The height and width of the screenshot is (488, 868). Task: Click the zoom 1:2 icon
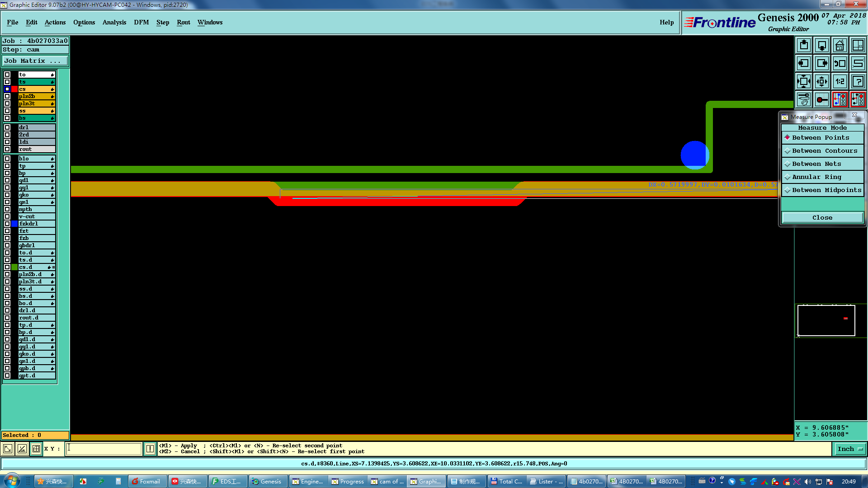click(840, 81)
